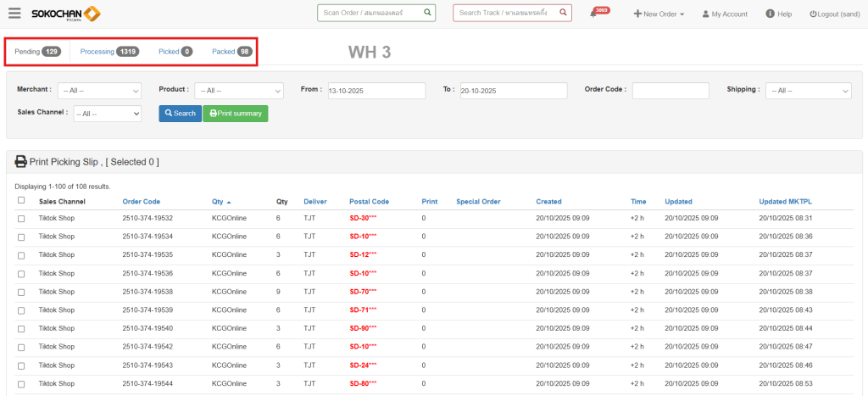Click the Scan Order magnifier icon
The width and height of the screenshot is (868, 396).
coord(427,13)
